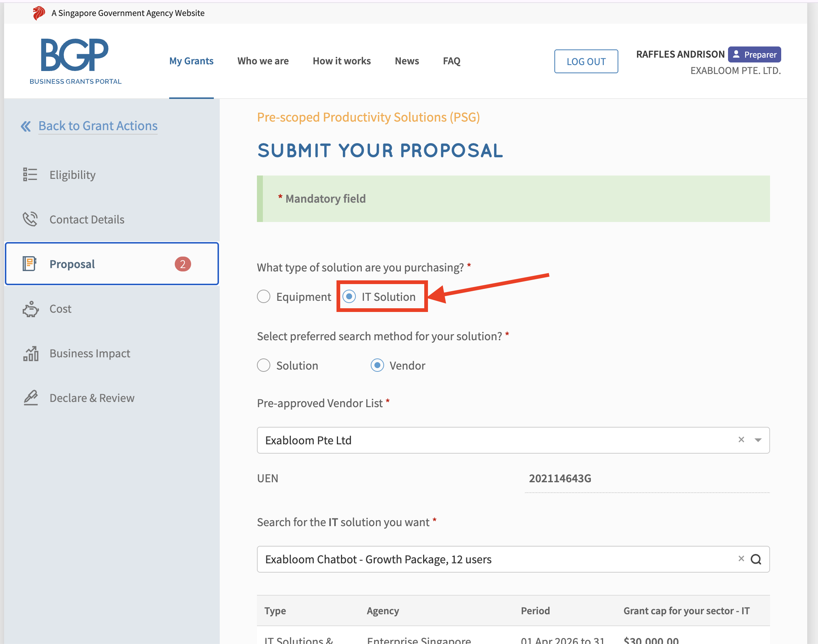818x644 pixels.
Task: Go to the Business Impact section
Action: click(90, 353)
